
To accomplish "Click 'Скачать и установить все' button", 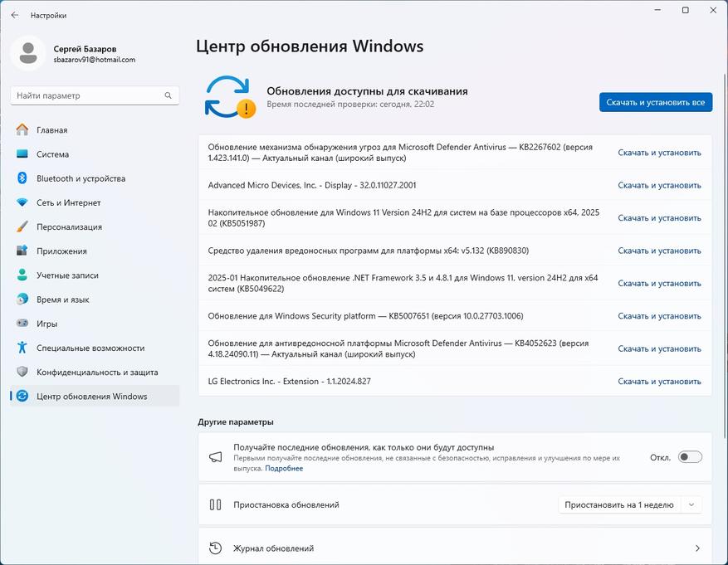I will pos(656,102).
